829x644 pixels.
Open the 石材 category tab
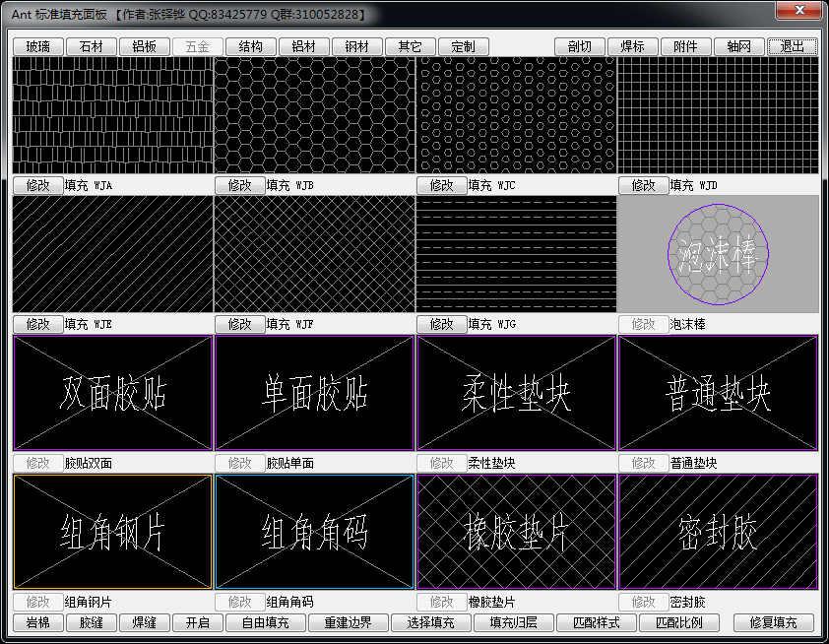pyautogui.click(x=92, y=46)
